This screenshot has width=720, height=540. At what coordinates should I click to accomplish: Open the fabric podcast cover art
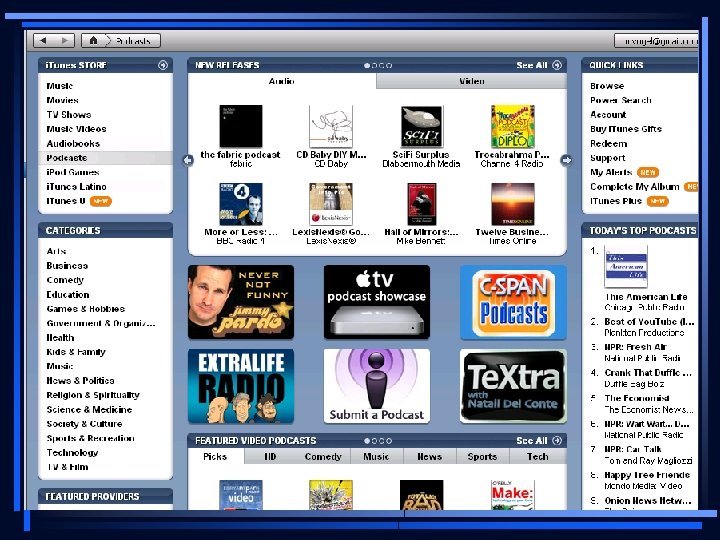pyautogui.click(x=241, y=126)
